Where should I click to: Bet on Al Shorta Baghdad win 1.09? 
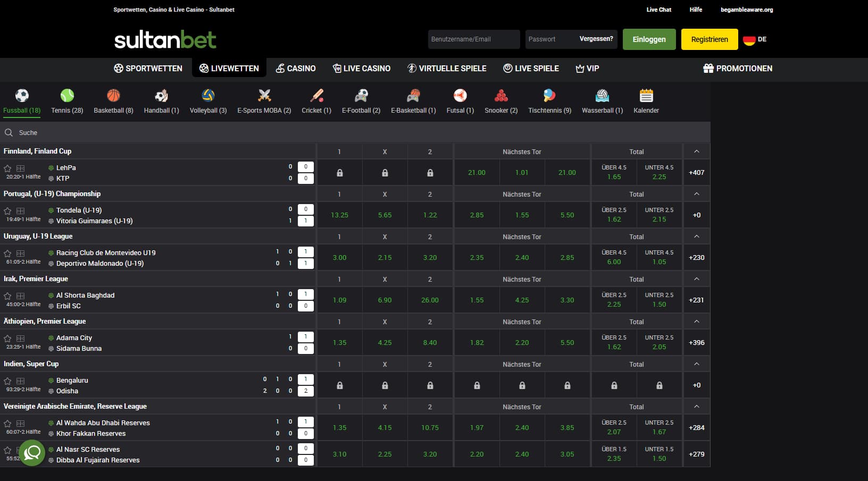339,300
